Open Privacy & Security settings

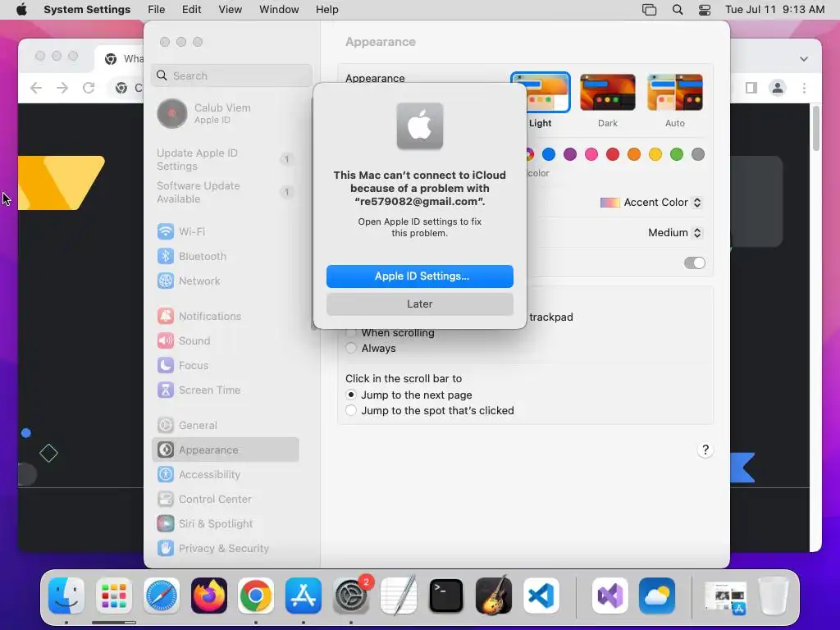(x=225, y=549)
